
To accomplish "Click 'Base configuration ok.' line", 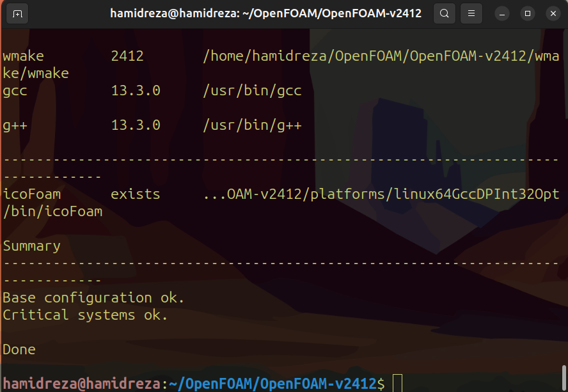I will pos(93,298).
